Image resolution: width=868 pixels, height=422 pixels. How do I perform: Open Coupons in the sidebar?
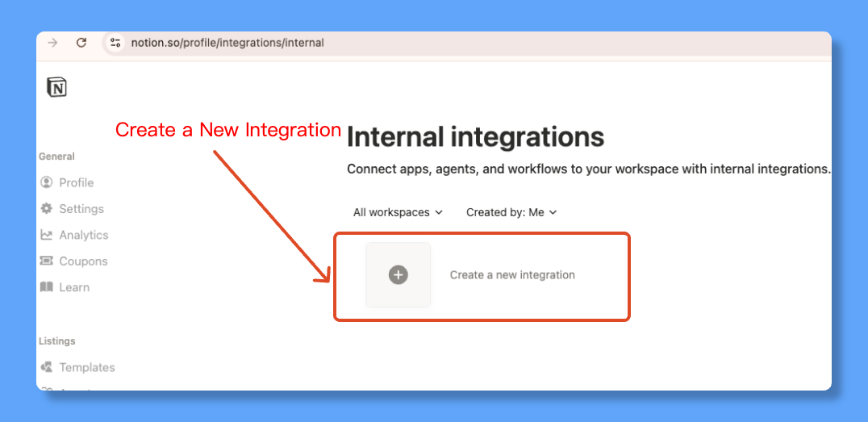pos(83,261)
